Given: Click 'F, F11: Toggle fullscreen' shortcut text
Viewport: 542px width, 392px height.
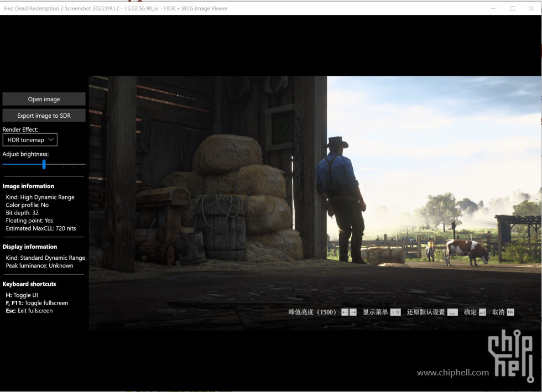Looking at the screenshot, I should click(37, 303).
